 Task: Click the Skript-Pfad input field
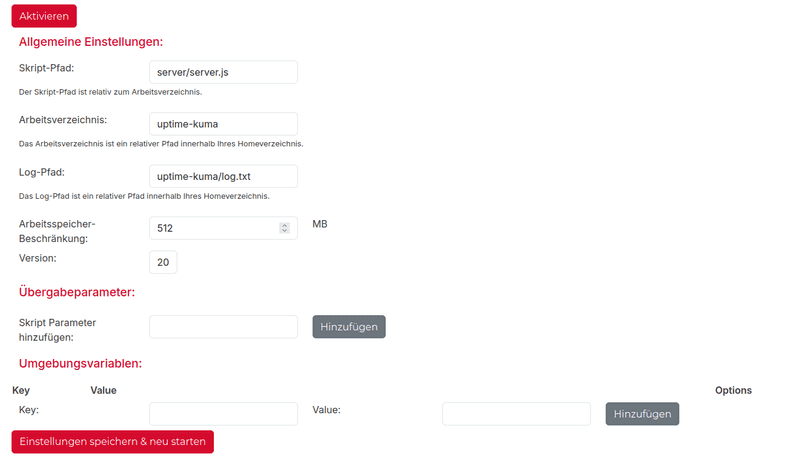(x=223, y=72)
